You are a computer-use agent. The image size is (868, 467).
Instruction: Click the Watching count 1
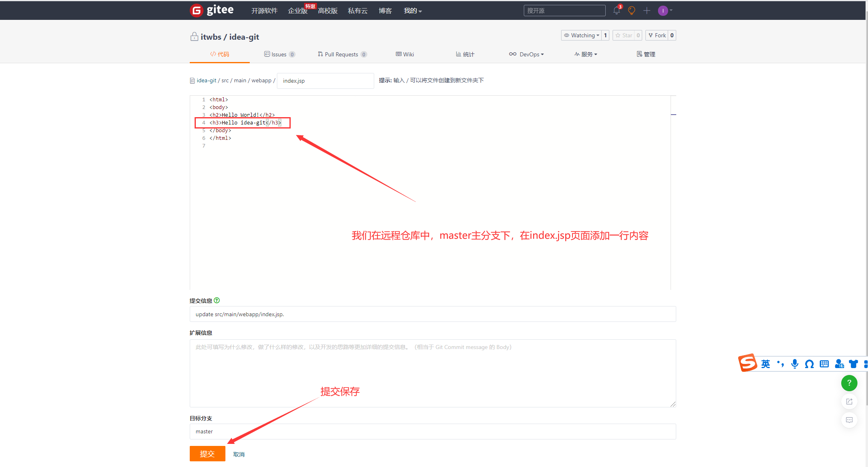605,35
